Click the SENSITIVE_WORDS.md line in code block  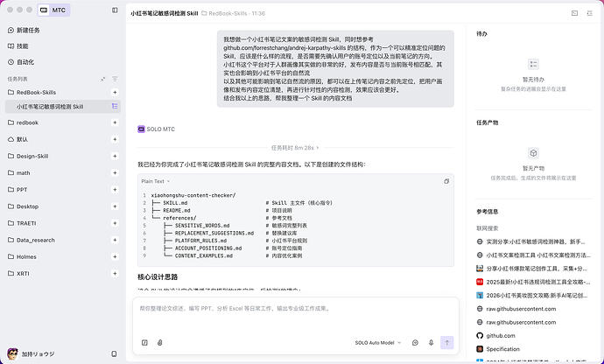[202, 226]
